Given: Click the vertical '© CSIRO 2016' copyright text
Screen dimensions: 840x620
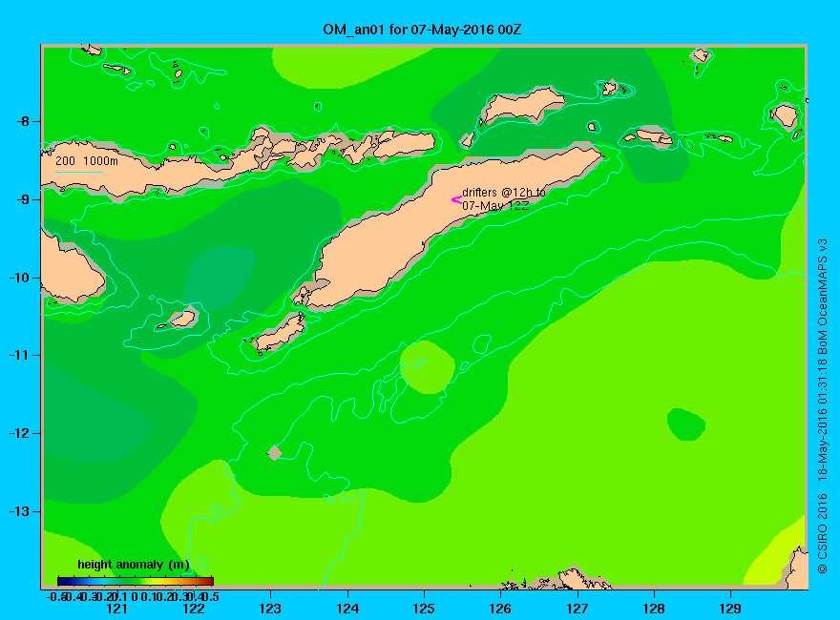Looking at the screenshot, I should [x=822, y=533].
